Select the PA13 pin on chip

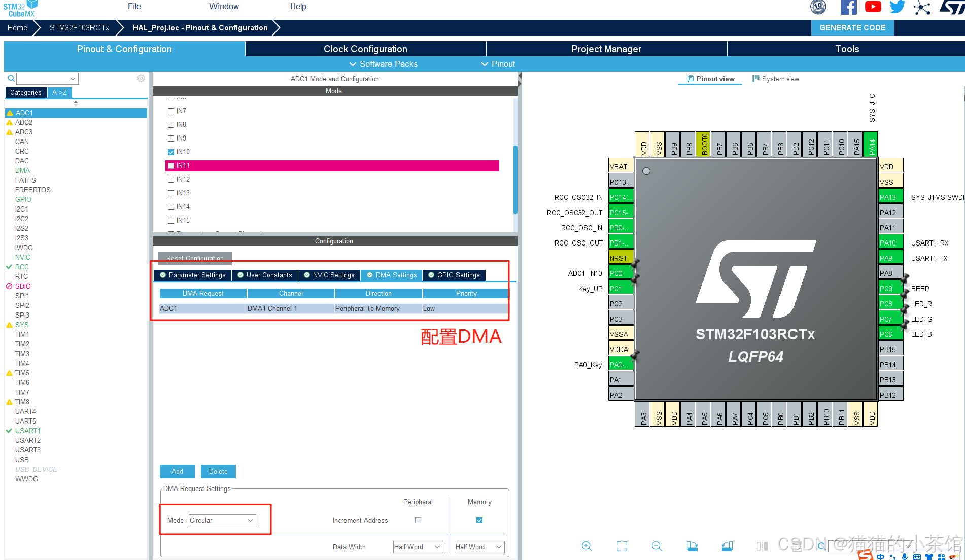(x=890, y=197)
